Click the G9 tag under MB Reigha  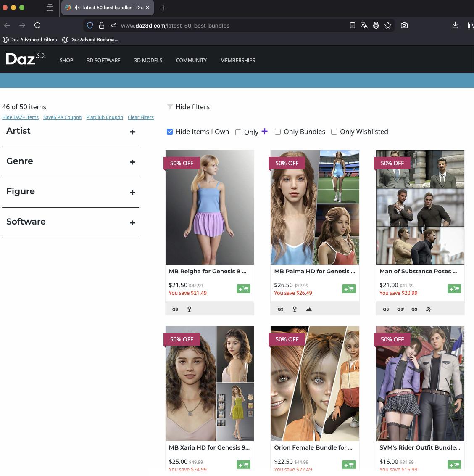click(x=175, y=309)
